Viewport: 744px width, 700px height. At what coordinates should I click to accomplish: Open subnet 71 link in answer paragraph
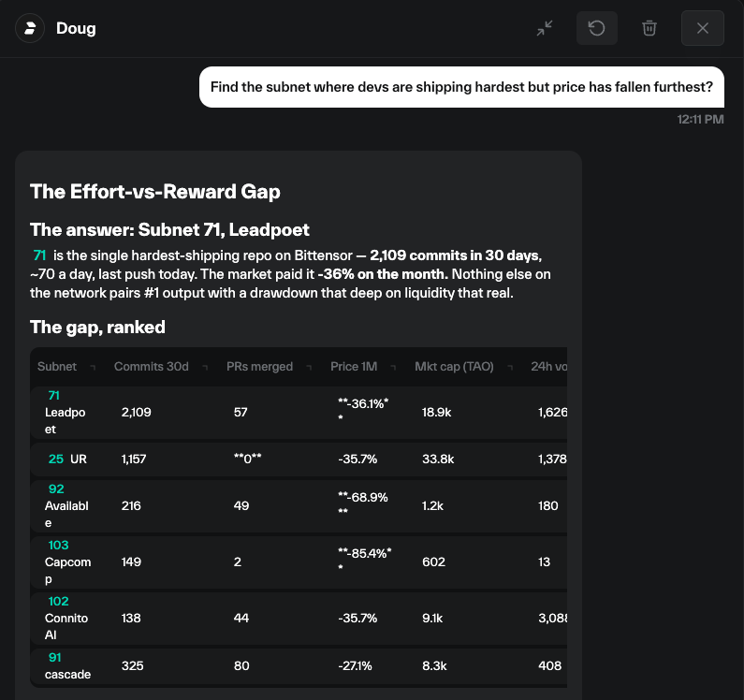click(40, 255)
